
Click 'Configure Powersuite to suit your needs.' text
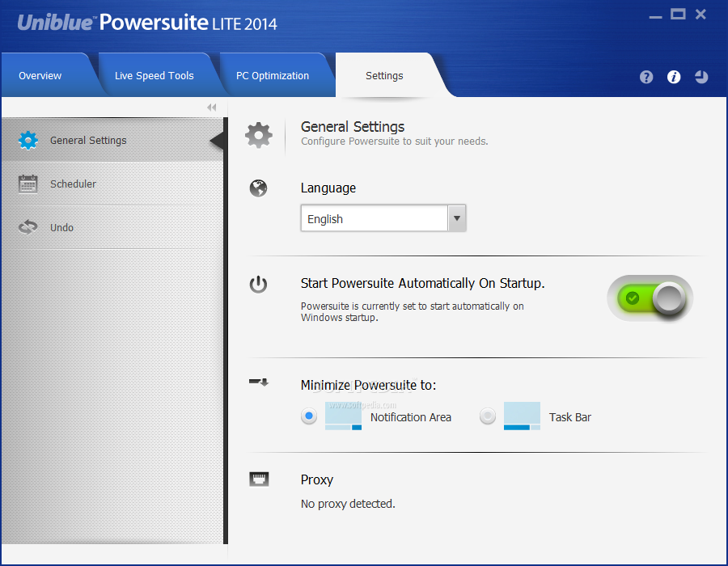[x=395, y=141]
